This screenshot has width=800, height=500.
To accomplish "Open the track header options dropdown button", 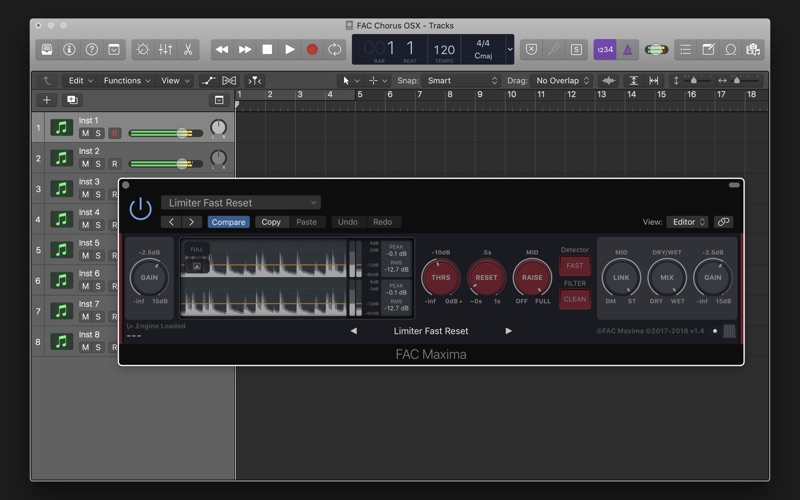I will pyautogui.click(x=219, y=100).
